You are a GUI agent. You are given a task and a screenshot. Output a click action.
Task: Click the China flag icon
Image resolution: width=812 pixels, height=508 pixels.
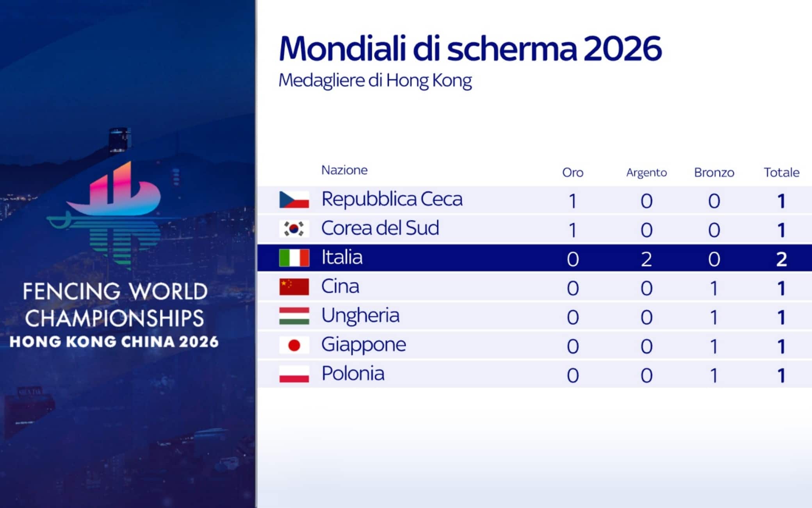[x=294, y=287]
